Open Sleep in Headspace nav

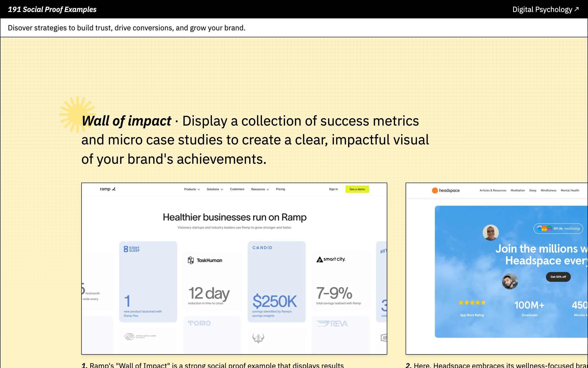533,190
